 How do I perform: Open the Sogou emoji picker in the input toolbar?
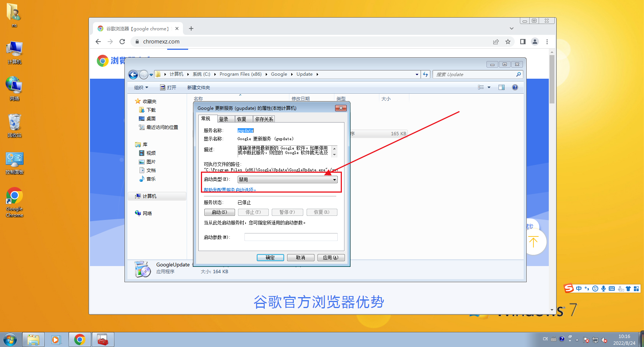595,288
